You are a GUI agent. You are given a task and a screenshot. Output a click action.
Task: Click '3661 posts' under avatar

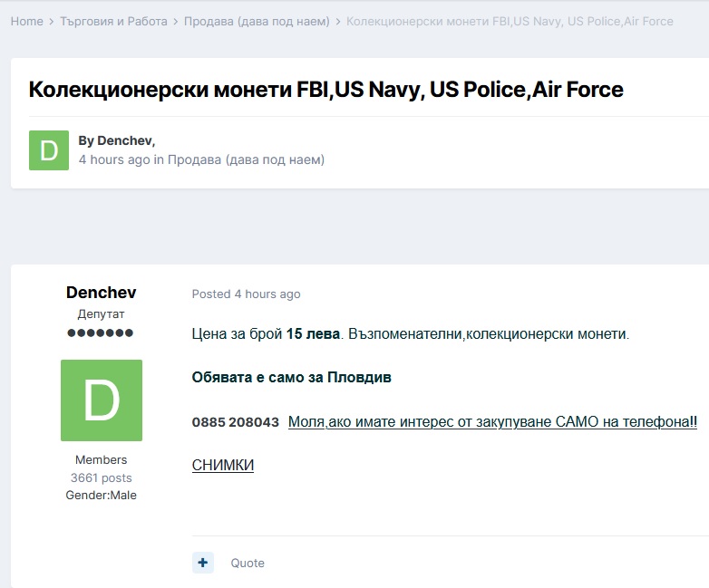(102, 477)
